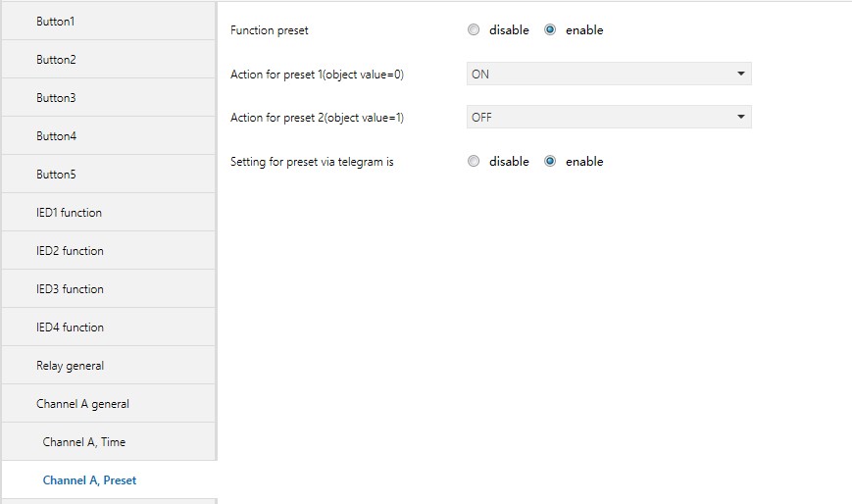Click the arrow on the OFF combo box
This screenshot has width=852, height=504.
(740, 118)
